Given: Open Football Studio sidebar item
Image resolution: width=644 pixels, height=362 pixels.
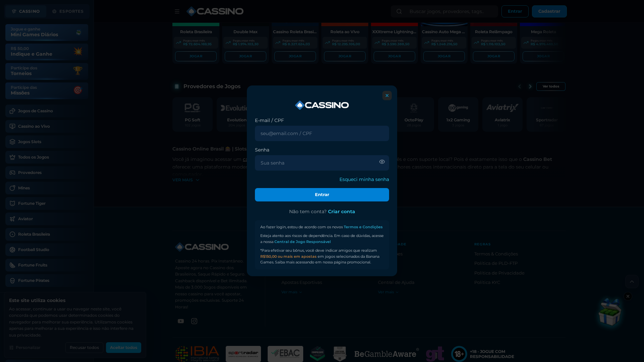Looking at the screenshot, I should (47, 250).
